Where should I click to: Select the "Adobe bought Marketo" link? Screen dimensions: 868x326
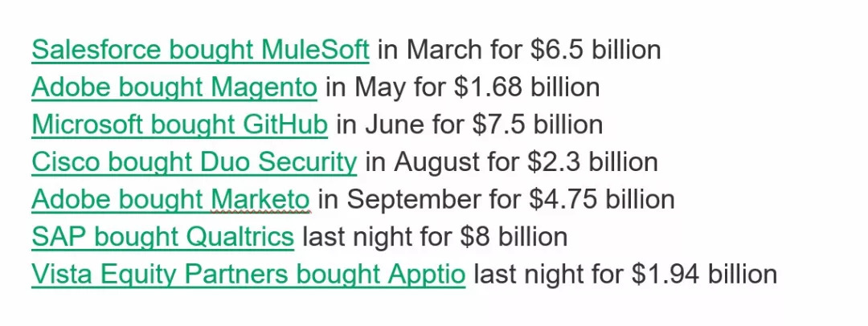tap(170, 199)
